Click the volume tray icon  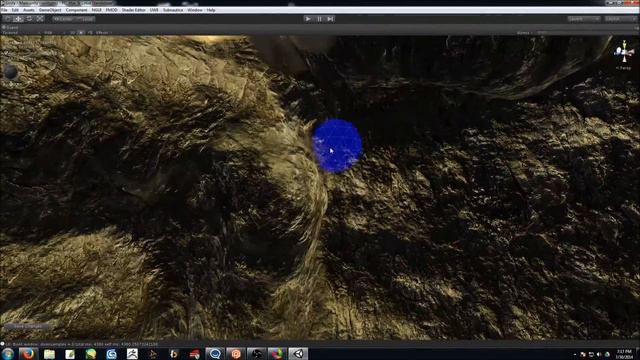(599, 354)
